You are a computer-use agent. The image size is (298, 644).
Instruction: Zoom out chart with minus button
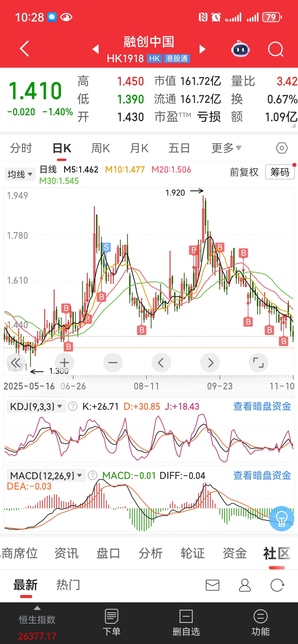click(x=113, y=362)
